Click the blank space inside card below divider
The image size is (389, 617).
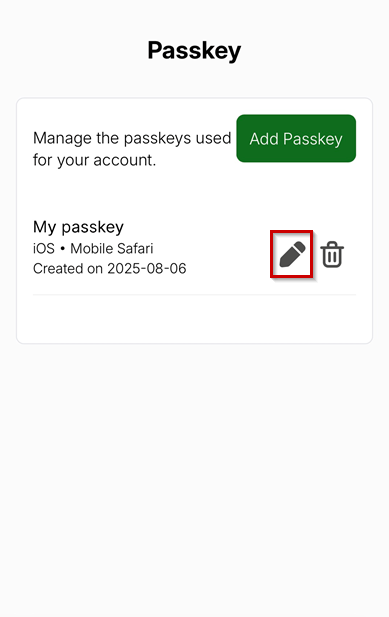coord(194,319)
